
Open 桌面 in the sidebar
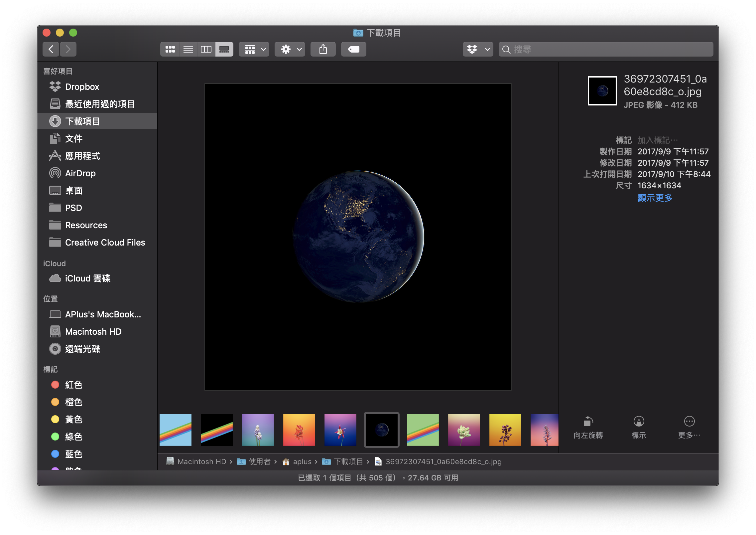pyautogui.click(x=97, y=191)
